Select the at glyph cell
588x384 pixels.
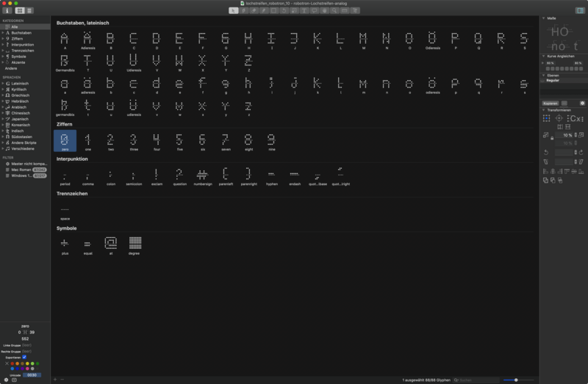(111, 242)
